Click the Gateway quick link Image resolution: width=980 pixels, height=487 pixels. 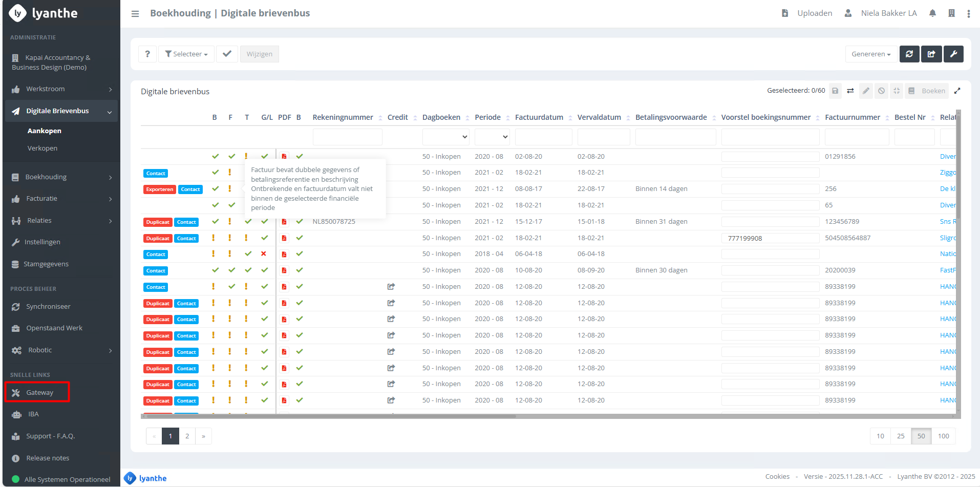[x=39, y=392]
